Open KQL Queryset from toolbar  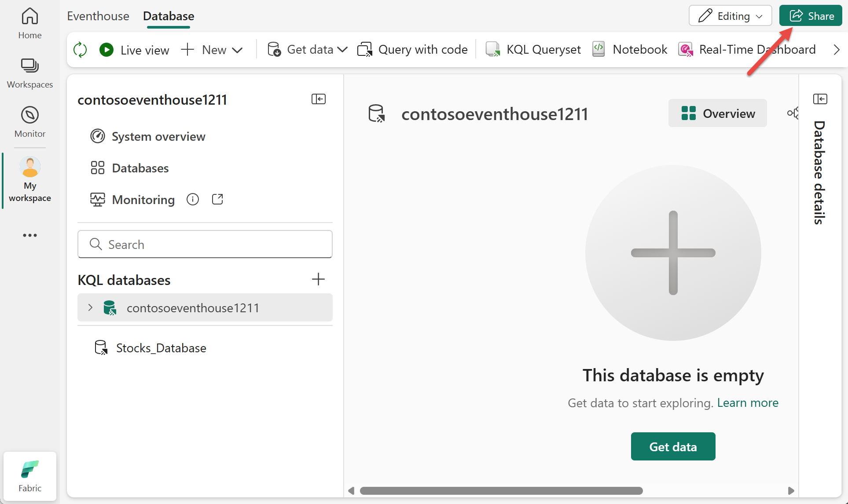click(533, 50)
